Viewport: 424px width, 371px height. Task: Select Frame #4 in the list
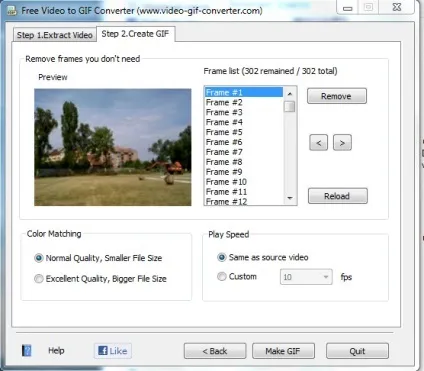[244, 122]
